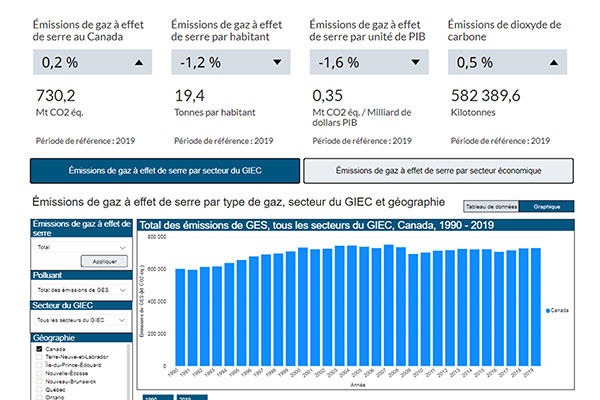600x400 pixels.
Task: Uncheck the Canada geography checkbox
Action: pos(38,349)
